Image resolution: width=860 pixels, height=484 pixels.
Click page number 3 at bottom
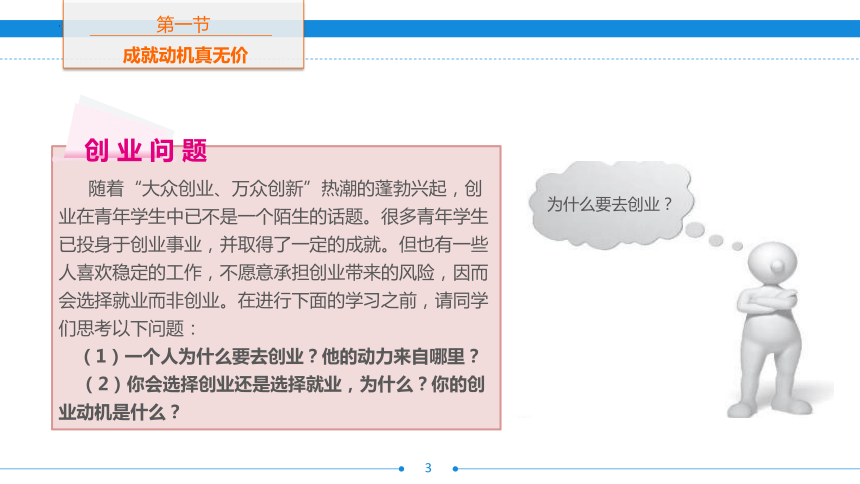coord(428,468)
